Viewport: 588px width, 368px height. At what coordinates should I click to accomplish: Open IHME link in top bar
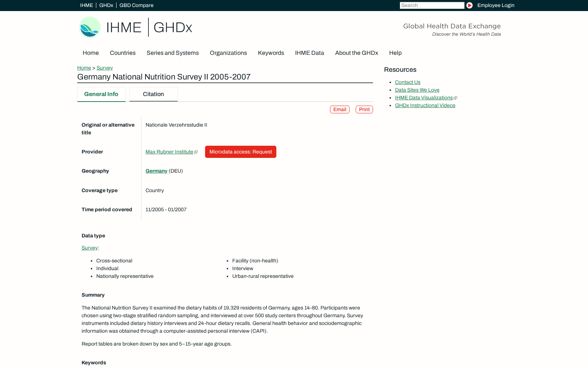[86, 5]
